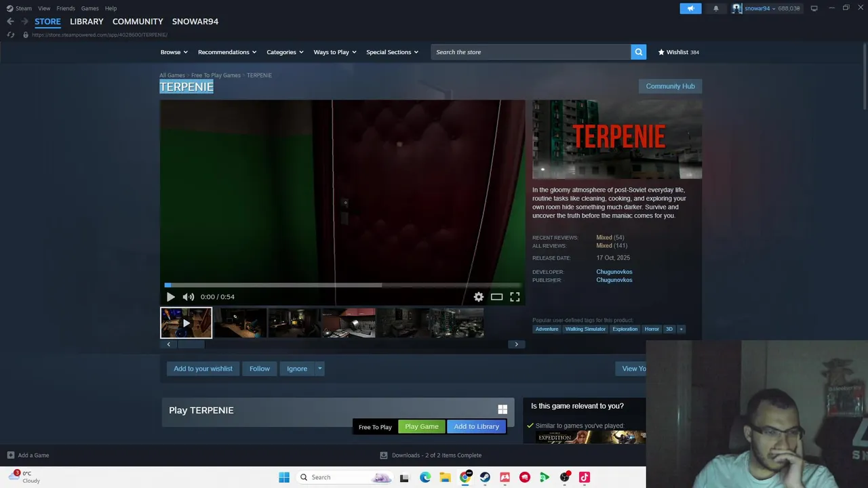Open the Windows Start menu

click(284, 477)
